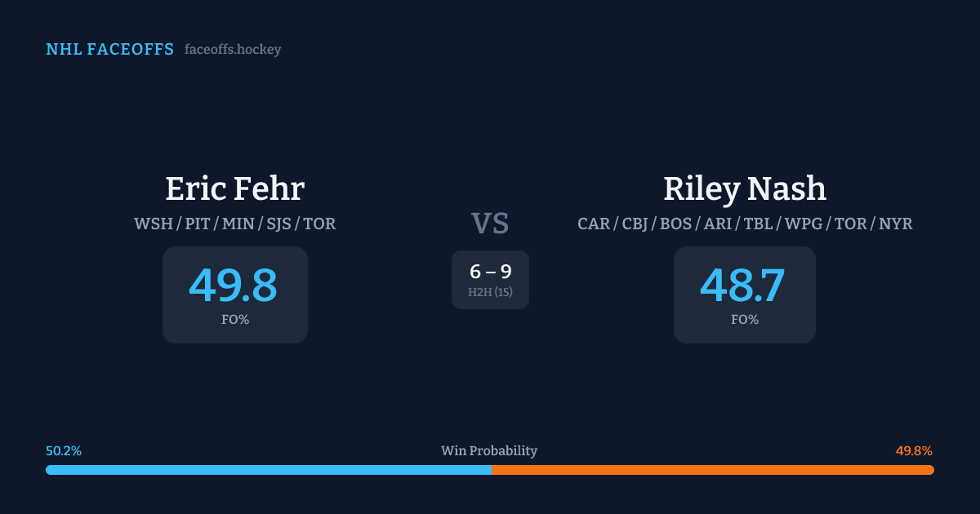Screen dimensions: 980x514
Task: Click CAR in Riley Nash's team list
Action: 594,224
